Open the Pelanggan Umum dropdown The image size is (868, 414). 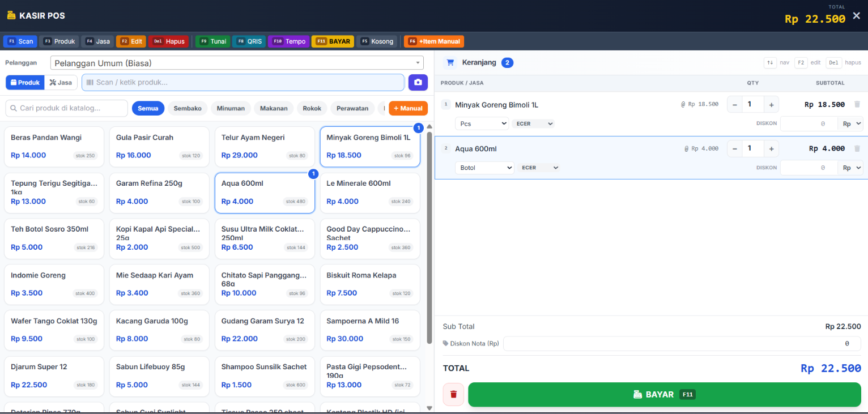(237, 63)
